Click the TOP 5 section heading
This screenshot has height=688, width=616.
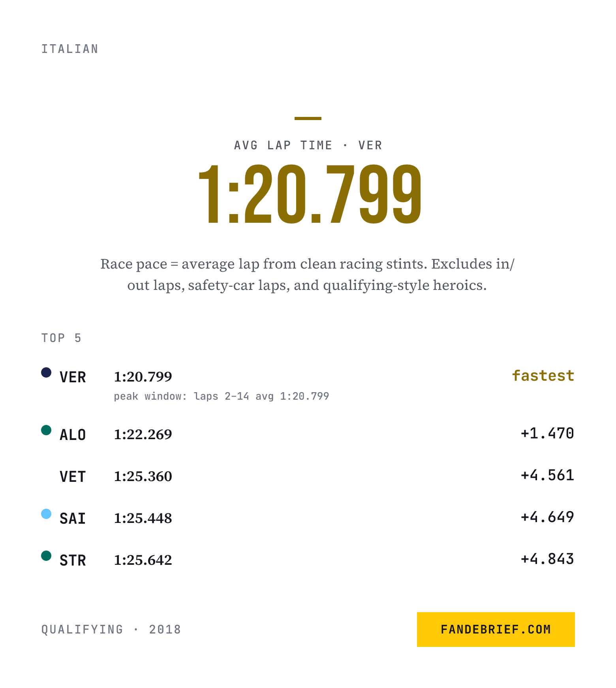coord(62,338)
